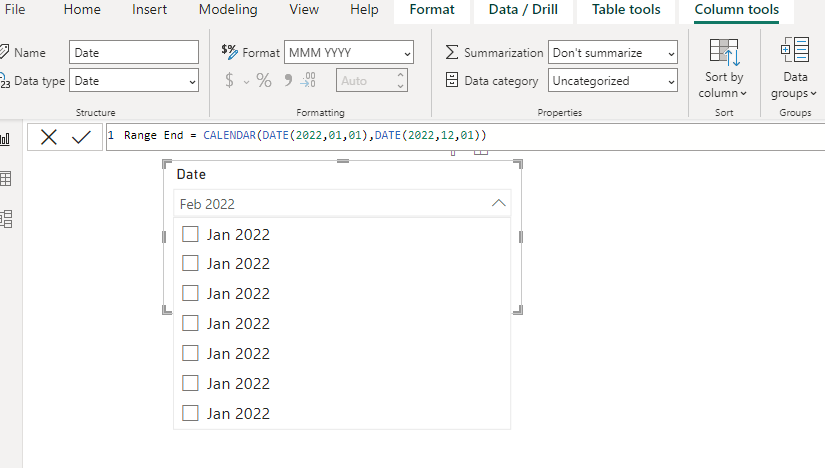Switch to the Table tools tab
The image size is (825, 468).
coord(626,9)
